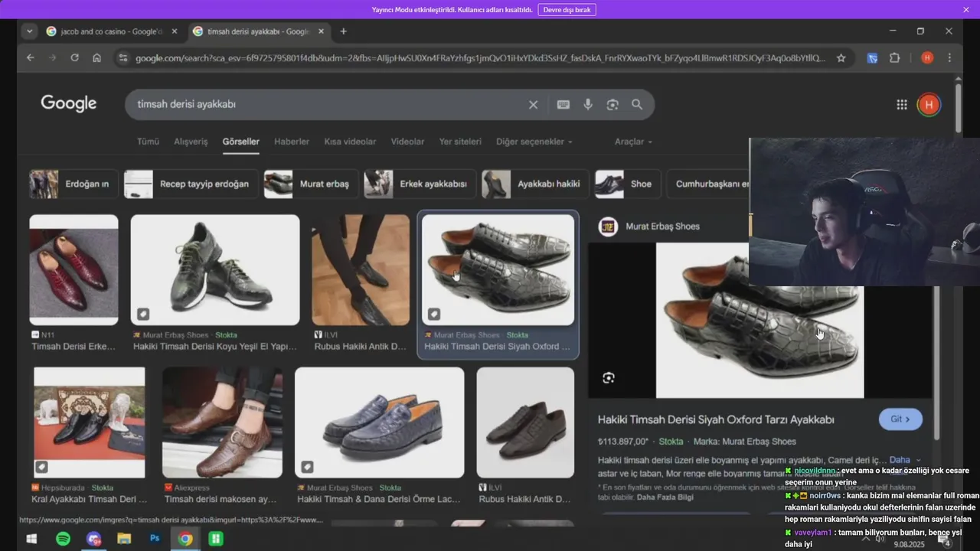Open the Google logo home link
Viewport: 980px width, 551px height.
point(69,104)
